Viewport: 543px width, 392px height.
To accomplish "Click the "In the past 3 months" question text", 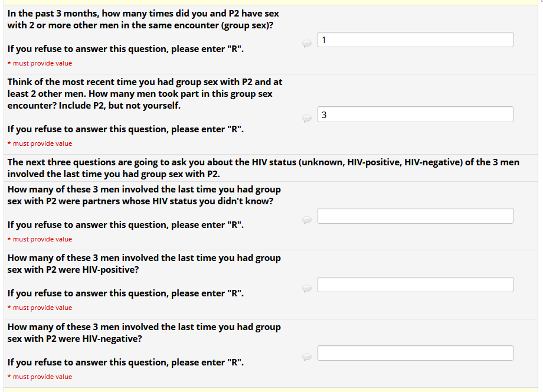I will point(143,19).
